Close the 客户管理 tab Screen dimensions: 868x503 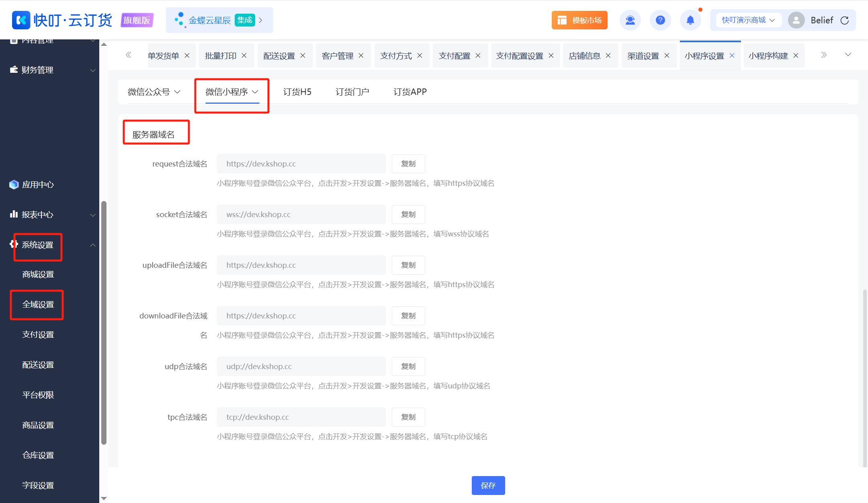click(x=361, y=55)
